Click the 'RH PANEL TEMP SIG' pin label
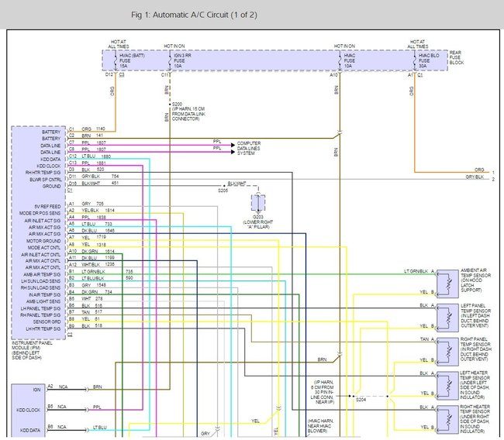The width and height of the screenshot is (504, 440). click(x=40, y=315)
